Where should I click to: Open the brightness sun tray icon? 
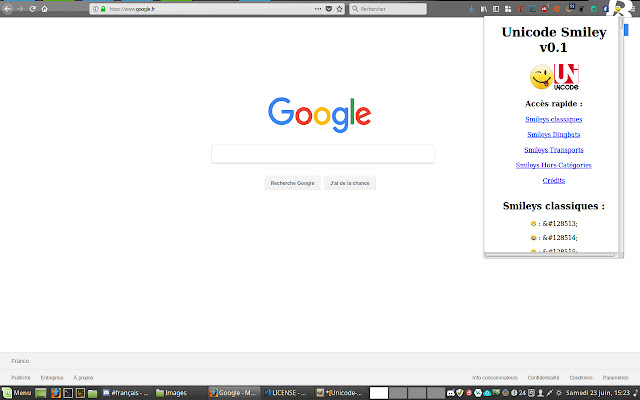(x=559, y=393)
